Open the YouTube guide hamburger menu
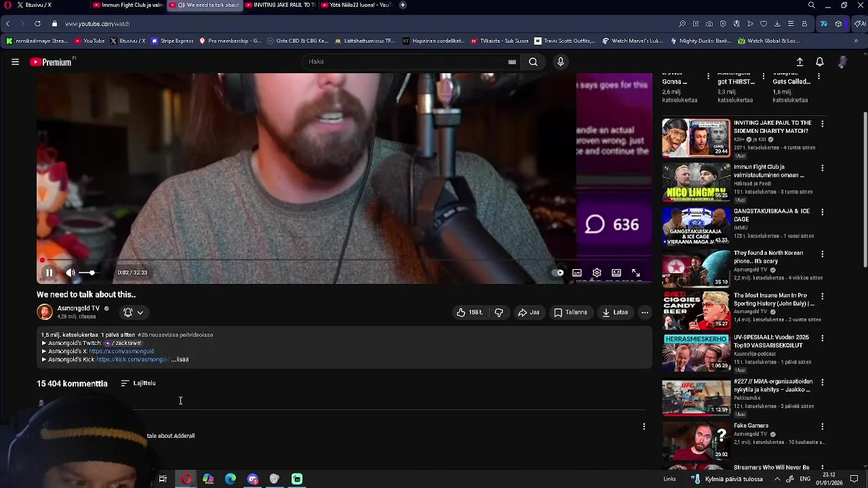This screenshot has height=488, width=868. pos(15,62)
